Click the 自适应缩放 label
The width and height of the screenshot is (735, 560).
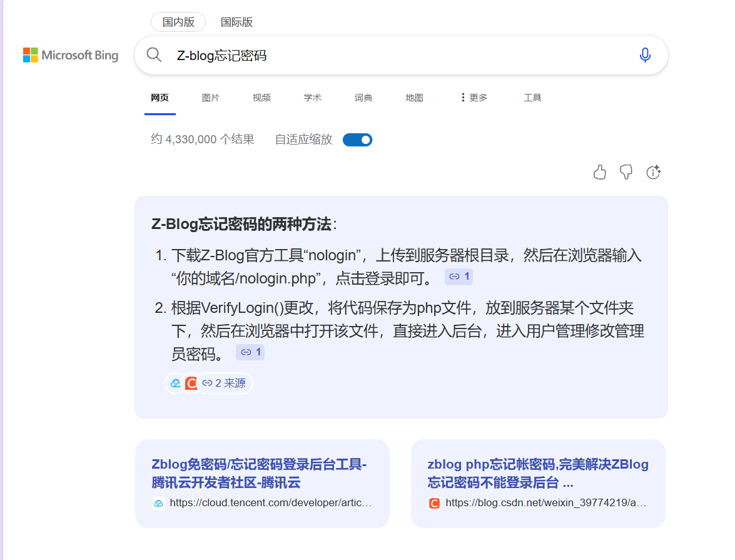pos(304,140)
